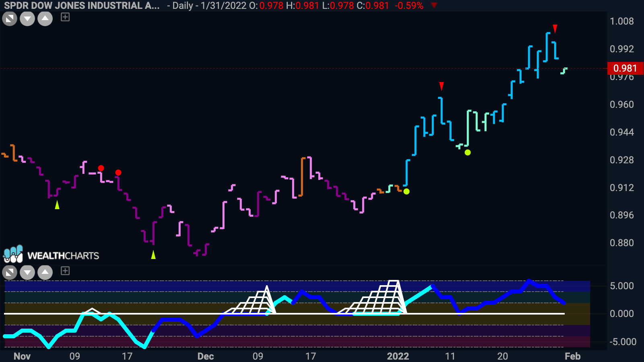Screen dimensions: 644x362
Task: Move oscillator pane up with arrow button
Action: [x=45, y=272]
